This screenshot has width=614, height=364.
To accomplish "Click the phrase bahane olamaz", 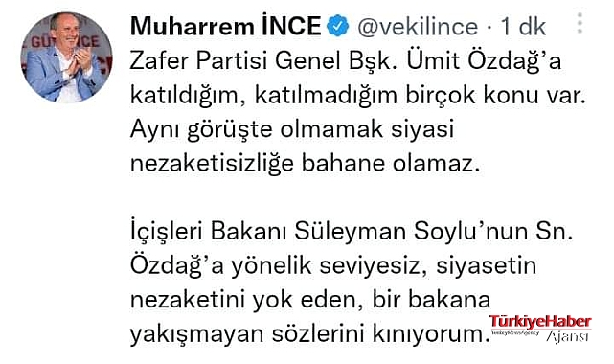I will 391,163.
